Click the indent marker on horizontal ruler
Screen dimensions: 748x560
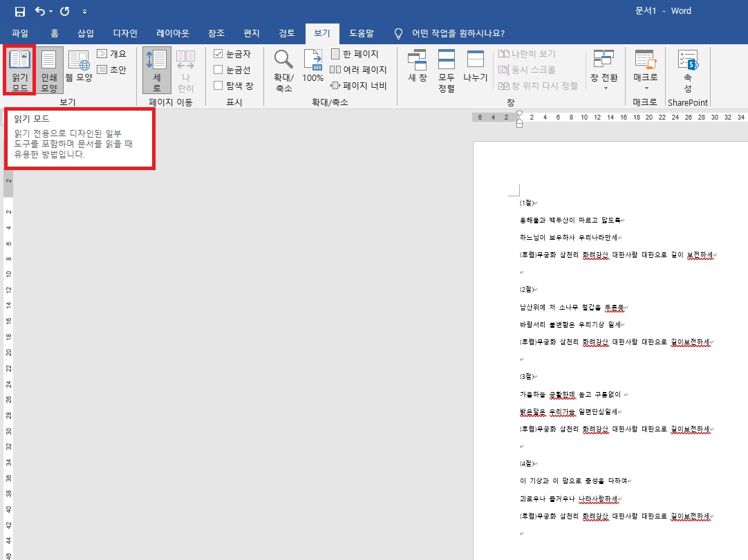pyautogui.click(x=519, y=119)
